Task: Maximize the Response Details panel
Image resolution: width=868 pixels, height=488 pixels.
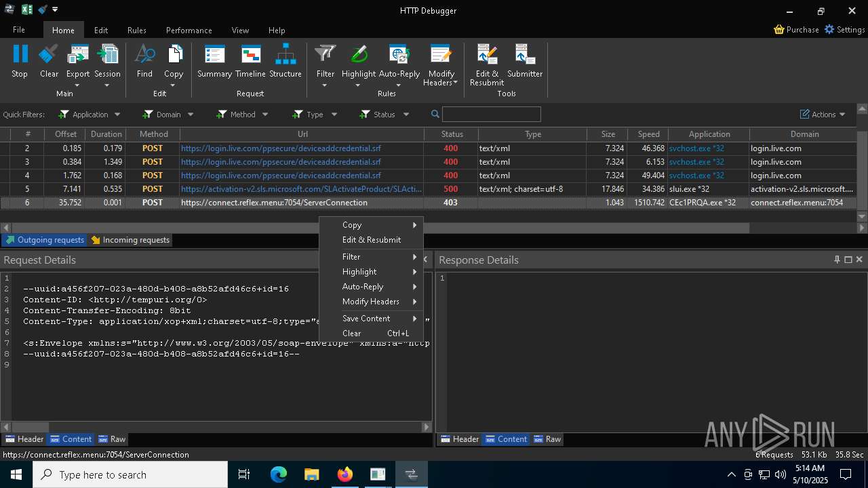Action: pos(848,260)
